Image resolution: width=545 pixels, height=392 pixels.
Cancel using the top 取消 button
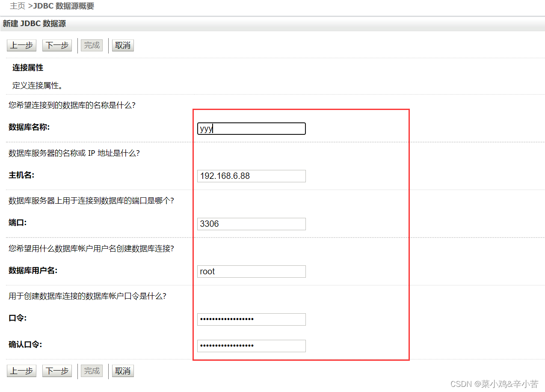(123, 45)
